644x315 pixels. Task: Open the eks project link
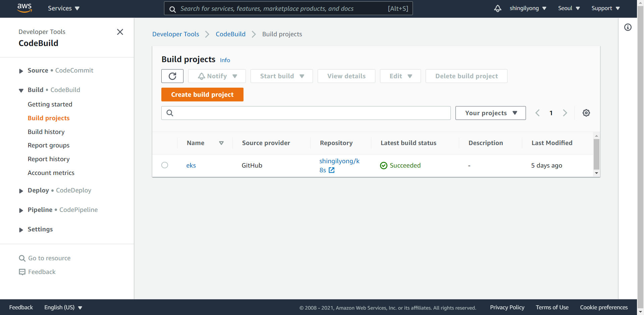point(191,166)
